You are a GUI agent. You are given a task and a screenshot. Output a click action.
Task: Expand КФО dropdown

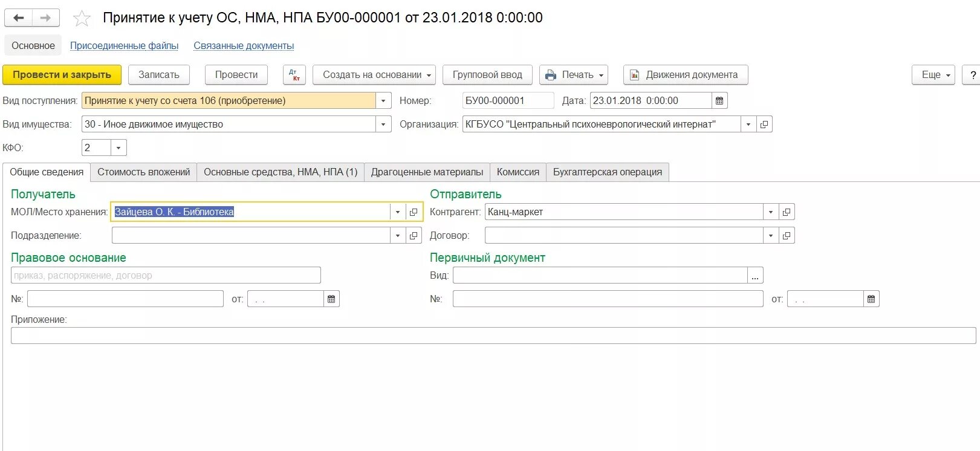(x=118, y=148)
